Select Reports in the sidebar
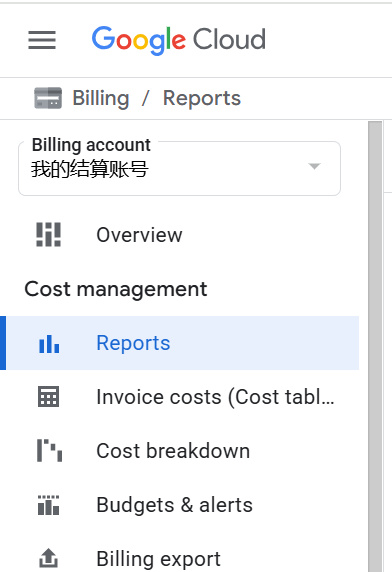Screen dimensions: 392x572 179,343
